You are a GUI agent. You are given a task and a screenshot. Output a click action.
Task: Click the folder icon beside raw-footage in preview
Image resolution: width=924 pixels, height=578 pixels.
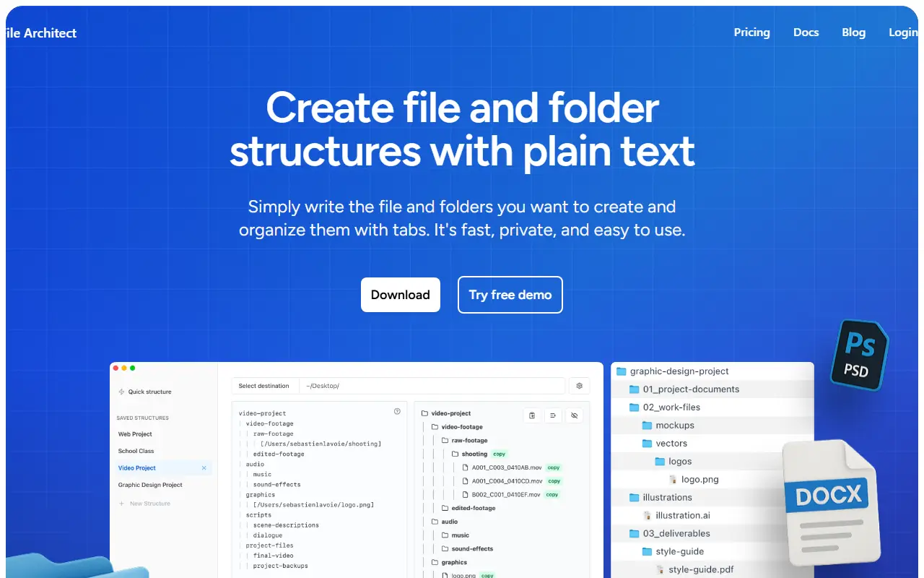pos(445,441)
